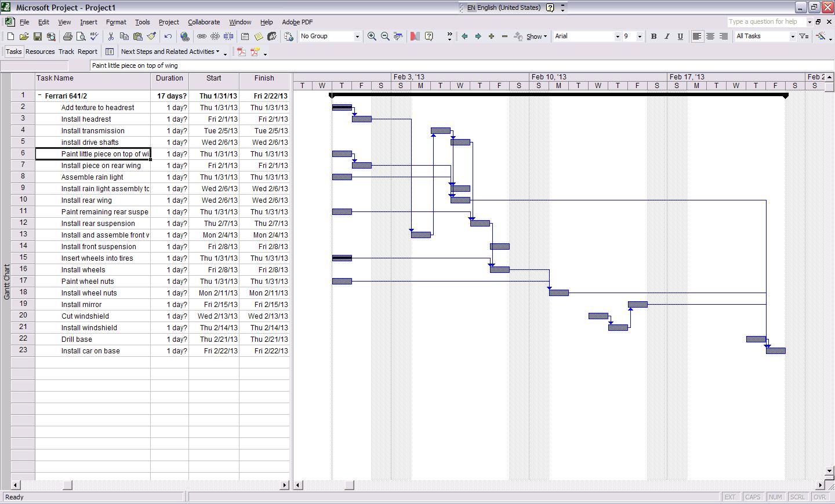Expand Next Steps and Related Activities menu
The width and height of the screenshot is (835, 504).
[170, 52]
